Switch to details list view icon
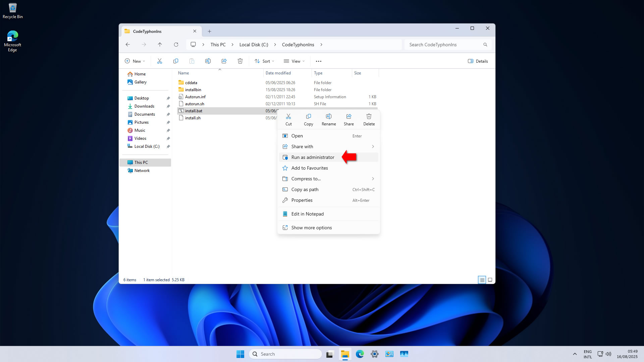 click(482, 280)
